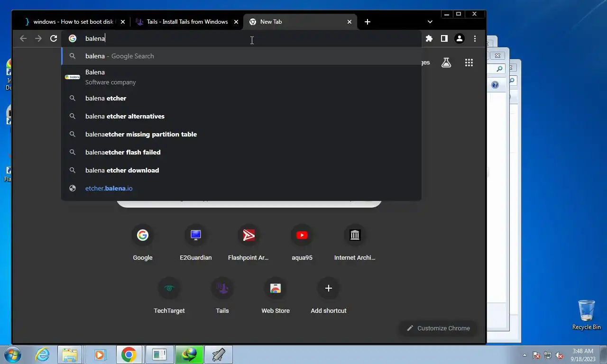Open Chrome's three-dot menu

(x=475, y=38)
